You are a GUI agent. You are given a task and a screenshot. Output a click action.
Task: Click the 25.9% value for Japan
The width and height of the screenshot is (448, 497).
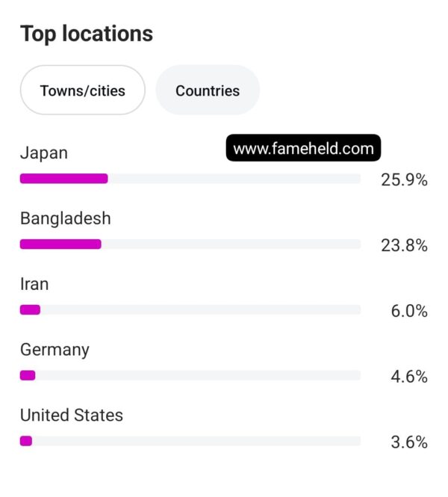(x=404, y=179)
